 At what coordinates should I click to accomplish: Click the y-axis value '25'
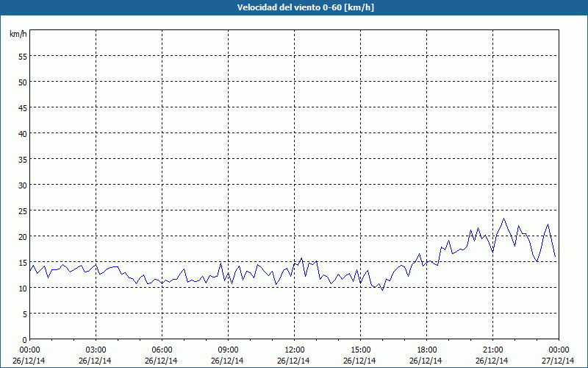point(23,210)
